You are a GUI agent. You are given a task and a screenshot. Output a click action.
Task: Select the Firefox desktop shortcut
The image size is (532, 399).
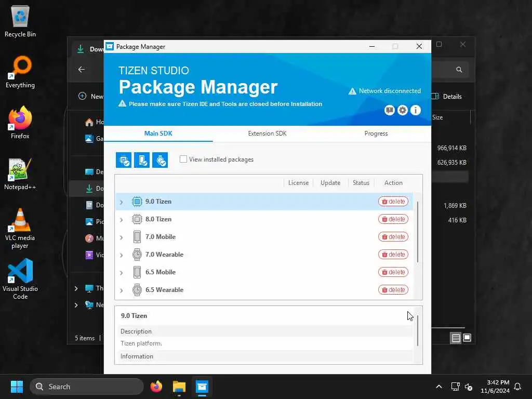[x=20, y=123]
